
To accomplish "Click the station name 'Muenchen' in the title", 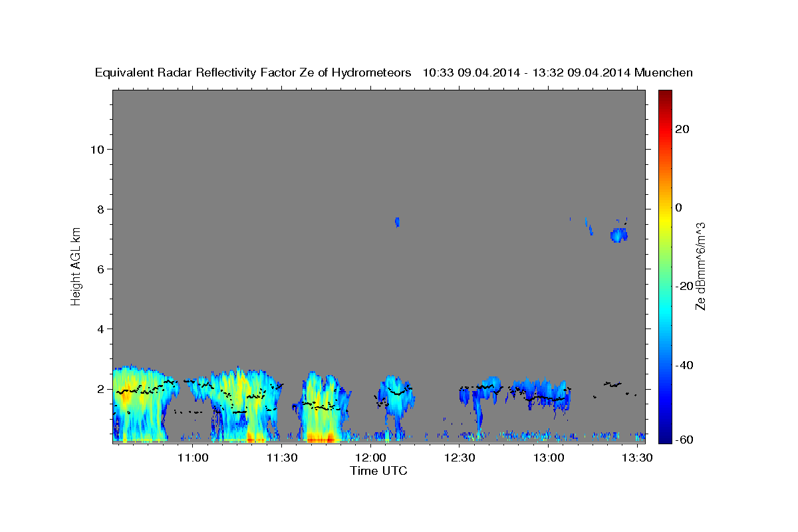I will point(664,72).
